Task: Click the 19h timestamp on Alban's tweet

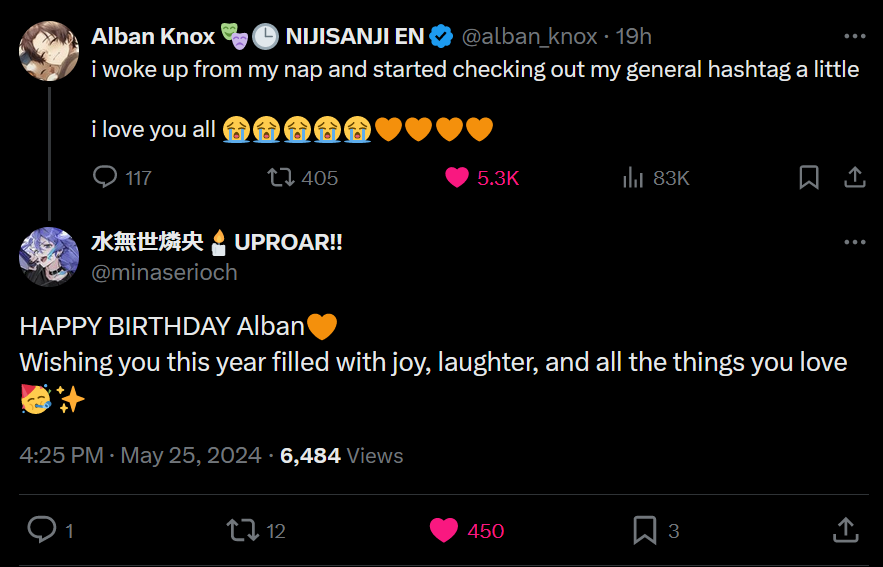Action: coord(634,37)
